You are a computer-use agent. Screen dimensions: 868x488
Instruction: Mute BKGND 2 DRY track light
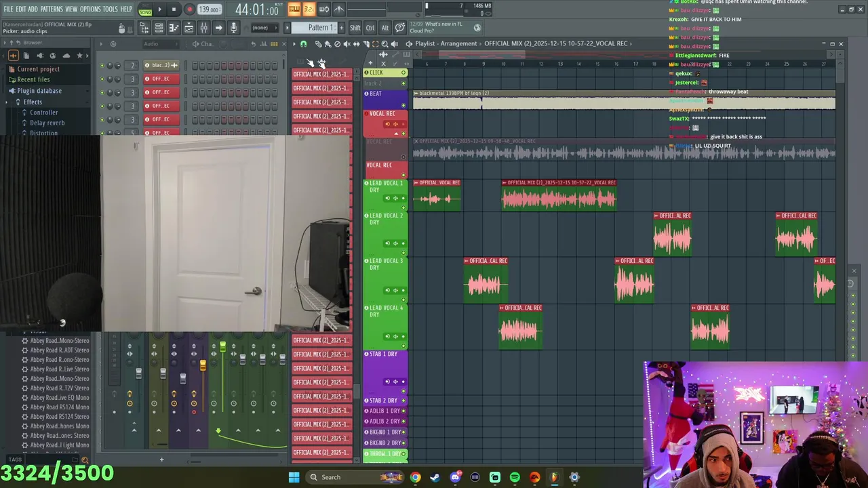[403, 443]
